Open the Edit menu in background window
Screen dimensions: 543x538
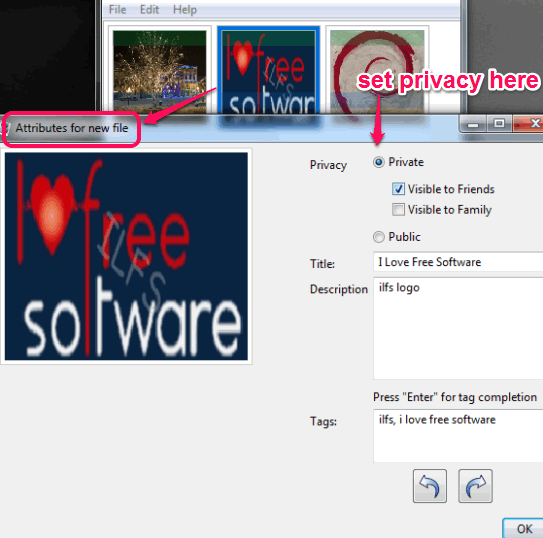point(149,10)
